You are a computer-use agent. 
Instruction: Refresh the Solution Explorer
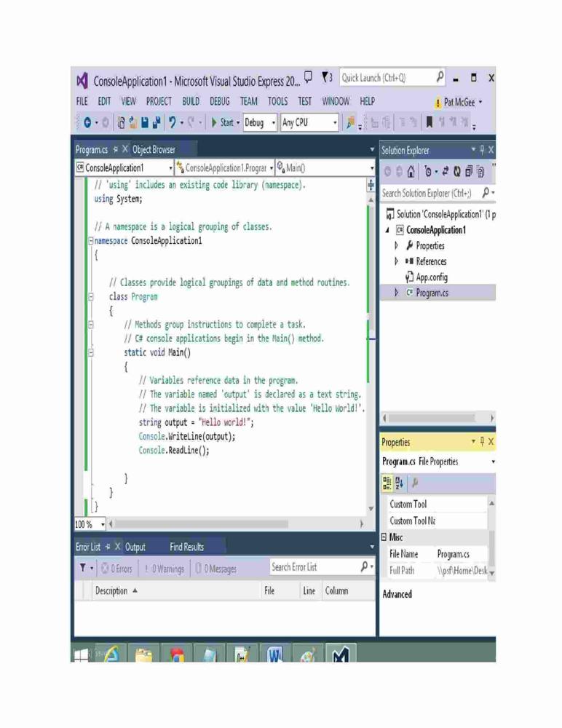(x=457, y=172)
